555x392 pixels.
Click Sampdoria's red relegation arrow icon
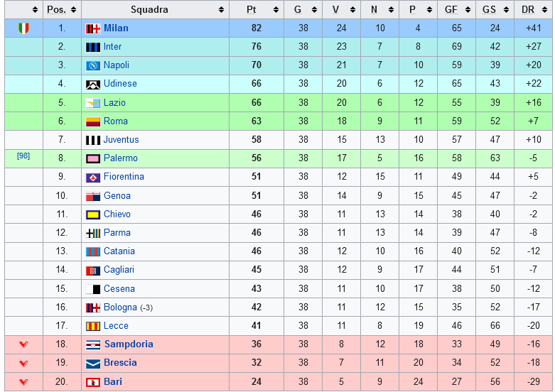(x=23, y=344)
